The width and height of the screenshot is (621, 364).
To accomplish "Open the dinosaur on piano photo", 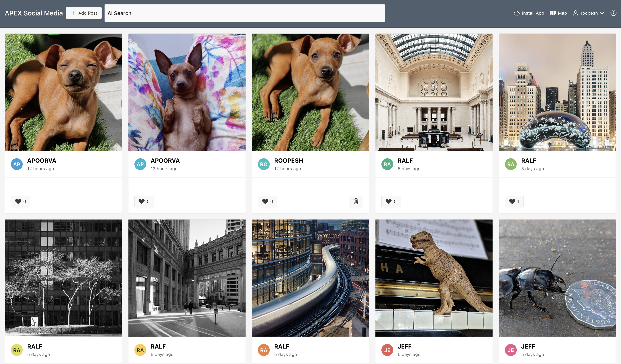I will (434, 278).
